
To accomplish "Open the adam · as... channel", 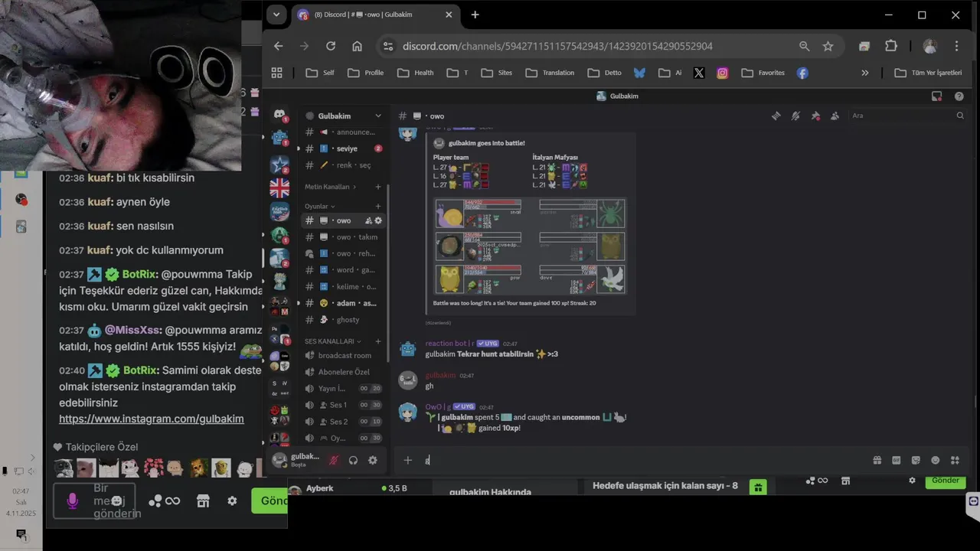I will 342,303.
